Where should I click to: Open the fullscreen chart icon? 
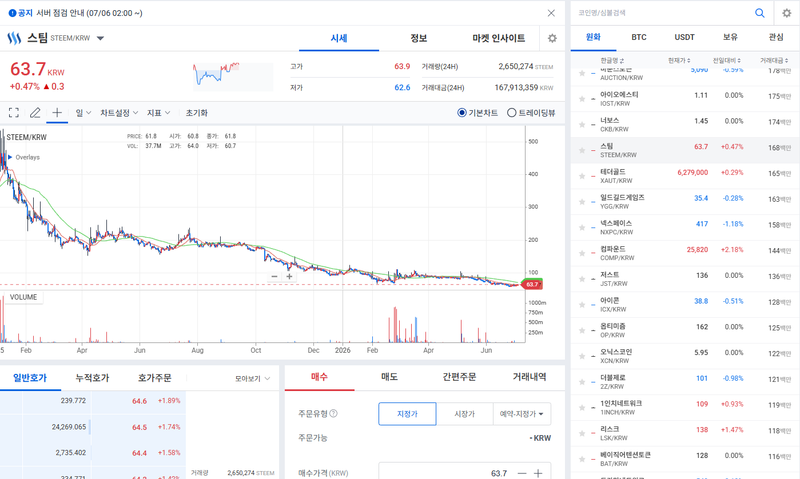(14, 113)
